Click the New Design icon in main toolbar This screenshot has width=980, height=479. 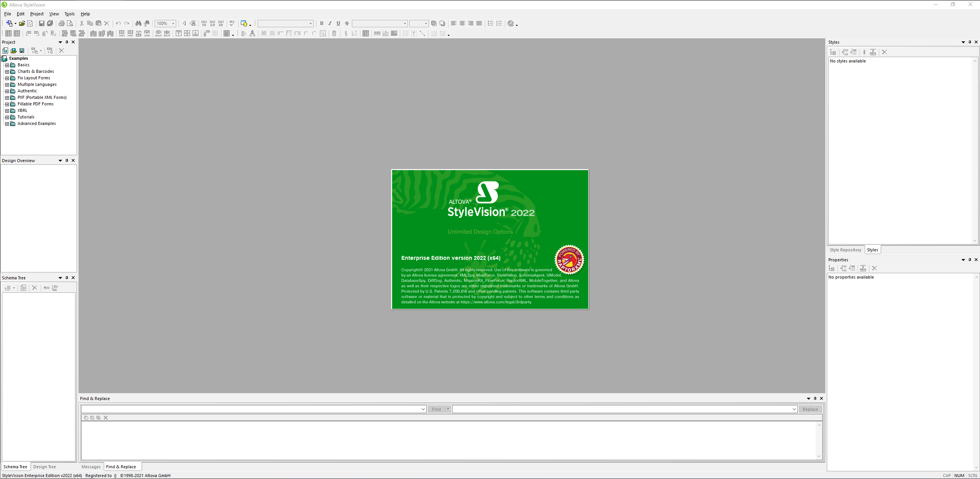coord(9,23)
